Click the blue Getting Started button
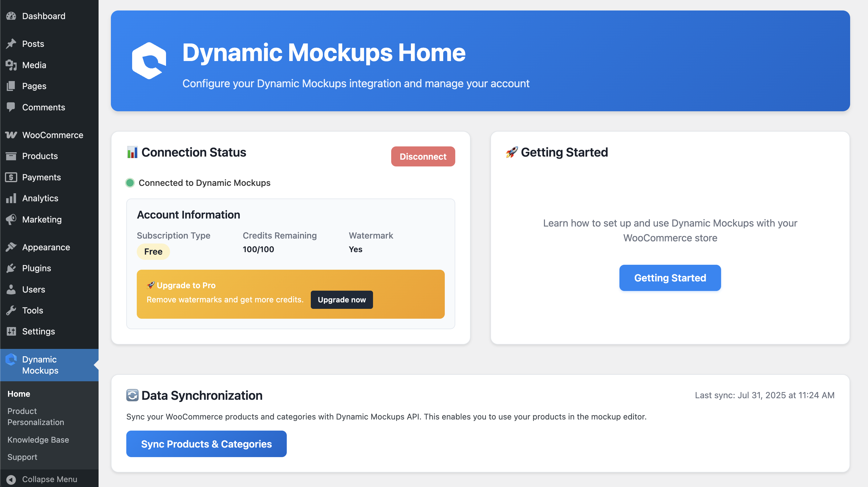 [x=670, y=278]
